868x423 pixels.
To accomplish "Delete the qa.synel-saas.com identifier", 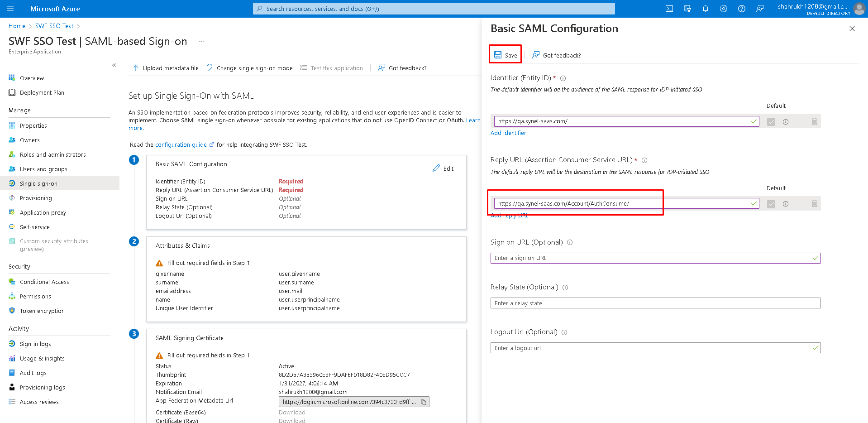I will point(815,121).
